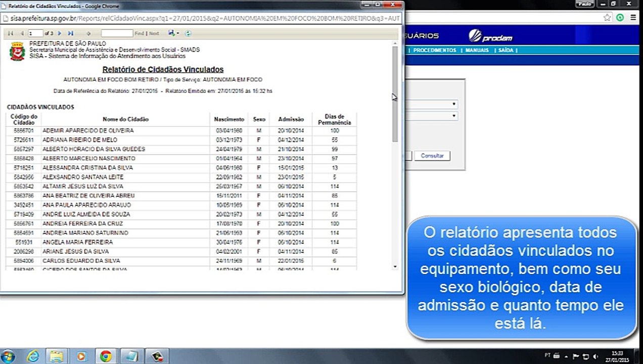Select row ANDRE LUIZ ALMEIDA DE SOUZA
The width and height of the screenshot is (643, 364).
pyautogui.click(x=181, y=214)
